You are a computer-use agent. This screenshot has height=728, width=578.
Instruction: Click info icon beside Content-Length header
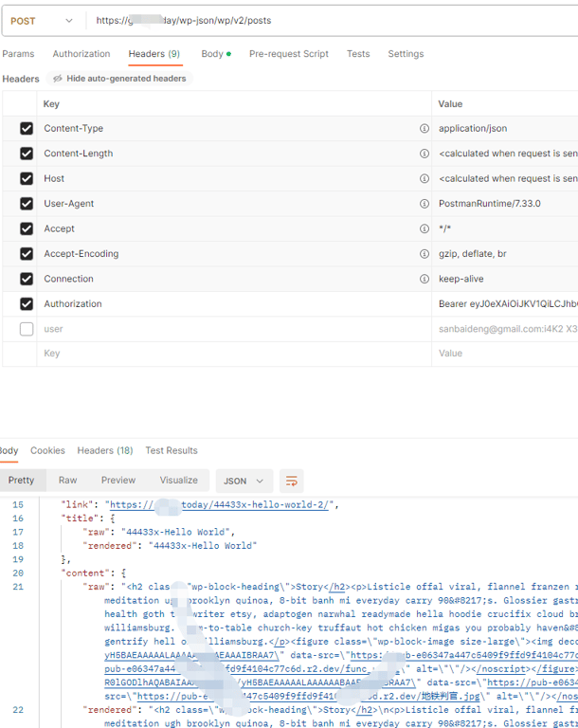[x=424, y=154]
